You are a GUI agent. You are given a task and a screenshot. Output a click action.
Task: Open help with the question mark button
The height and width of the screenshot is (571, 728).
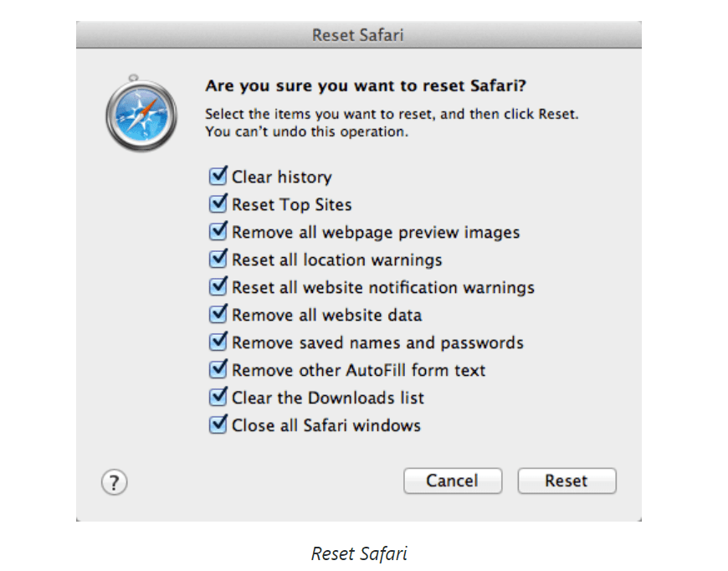[114, 482]
